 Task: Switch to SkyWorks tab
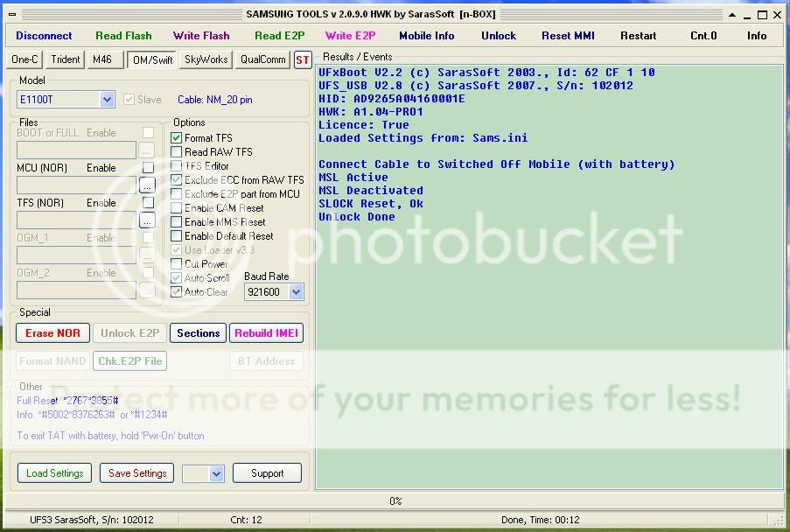click(206, 59)
